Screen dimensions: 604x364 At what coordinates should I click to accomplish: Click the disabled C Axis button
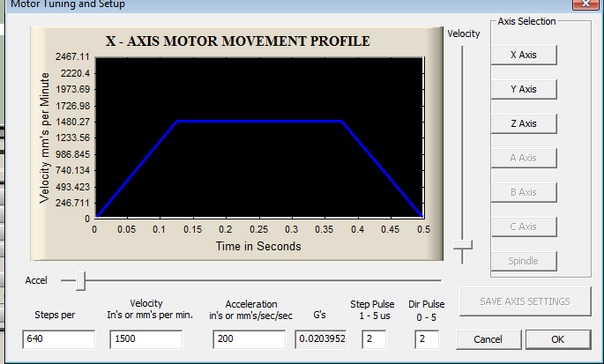coord(524,227)
